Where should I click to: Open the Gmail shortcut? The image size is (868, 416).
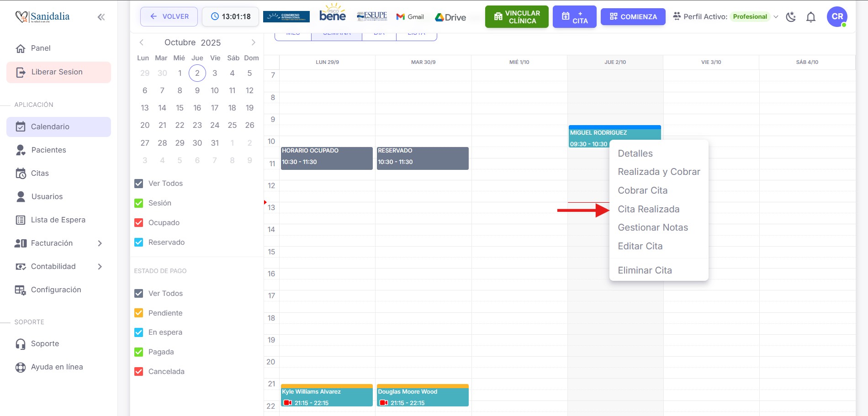pos(410,17)
